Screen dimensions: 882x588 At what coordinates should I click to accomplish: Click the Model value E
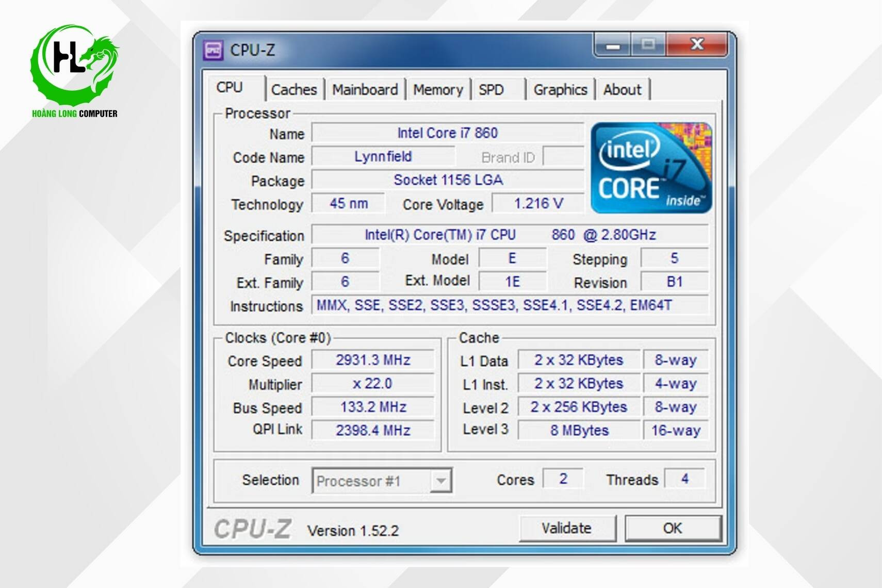[x=512, y=258]
